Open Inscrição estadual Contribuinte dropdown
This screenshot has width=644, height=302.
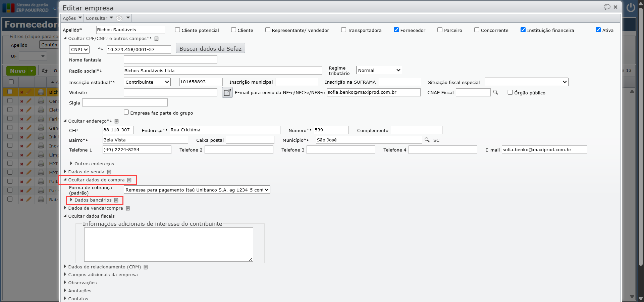[x=147, y=82]
